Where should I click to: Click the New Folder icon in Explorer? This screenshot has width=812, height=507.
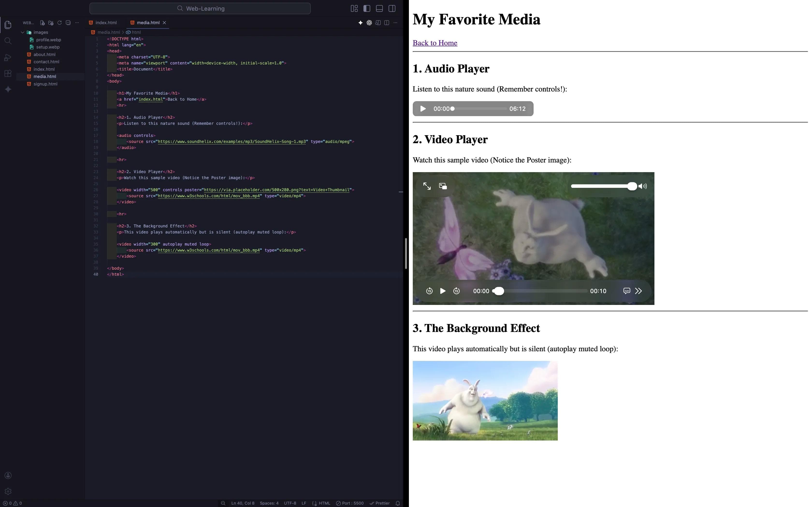point(51,23)
